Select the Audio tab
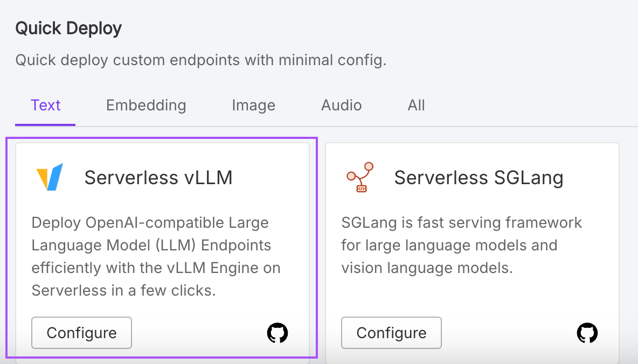Image resolution: width=638 pixels, height=364 pixels. [x=342, y=106]
